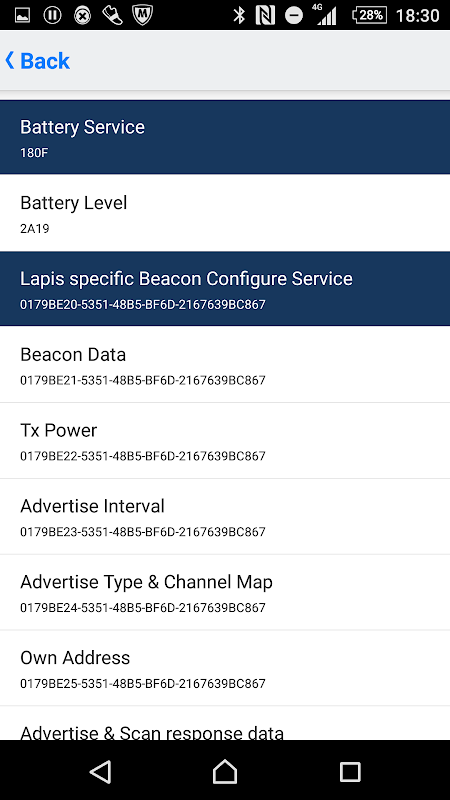Open the Tx Power characteristic

(225, 440)
